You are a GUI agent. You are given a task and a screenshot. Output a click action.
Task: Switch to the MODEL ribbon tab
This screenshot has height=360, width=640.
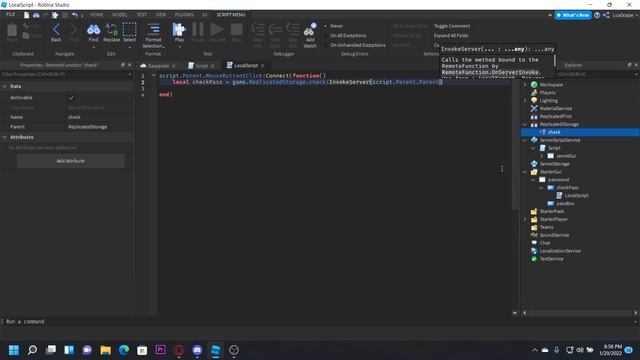tap(120, 15)
